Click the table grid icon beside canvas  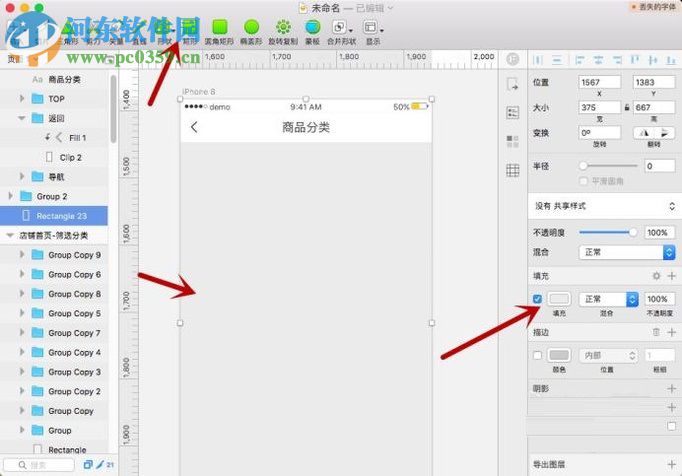[x=513, y=170]
